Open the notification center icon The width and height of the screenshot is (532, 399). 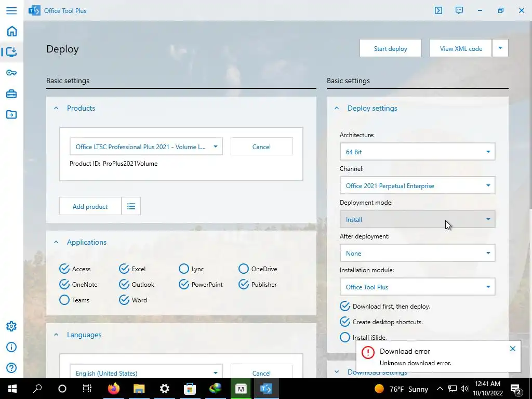515,389
